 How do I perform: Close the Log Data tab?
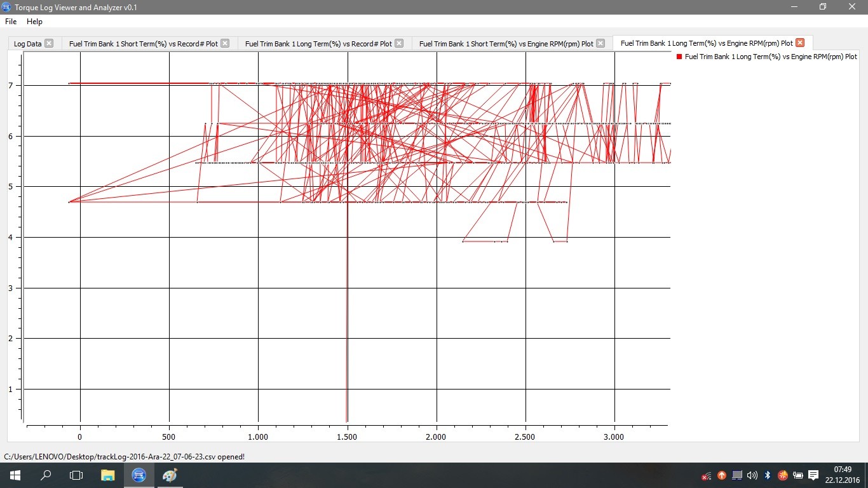(49, 44)
